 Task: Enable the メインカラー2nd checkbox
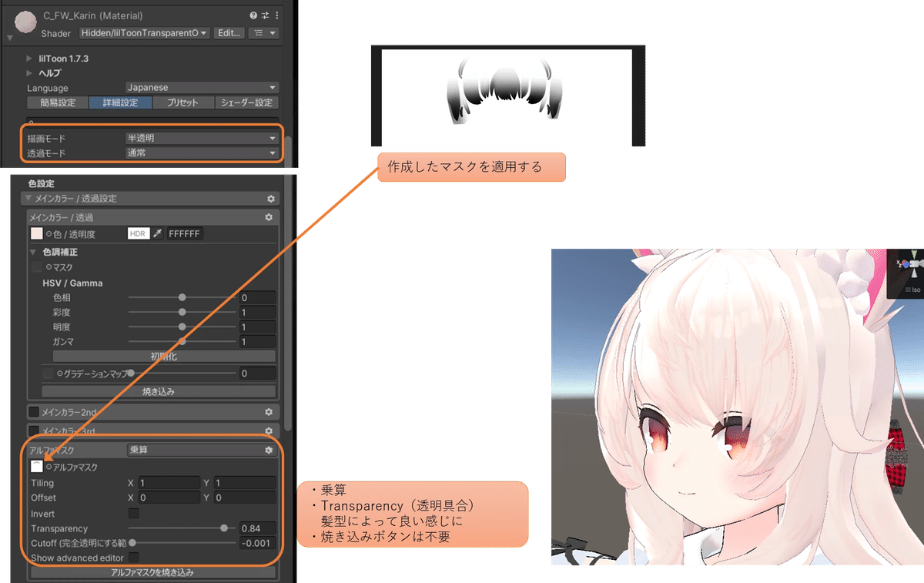34,413
